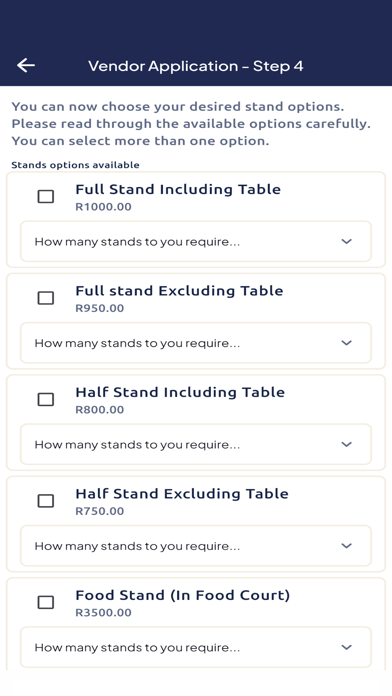Screen dimensions: 392x696
Task: Click the Full Stand Including Table title
Action: (178, 190)
